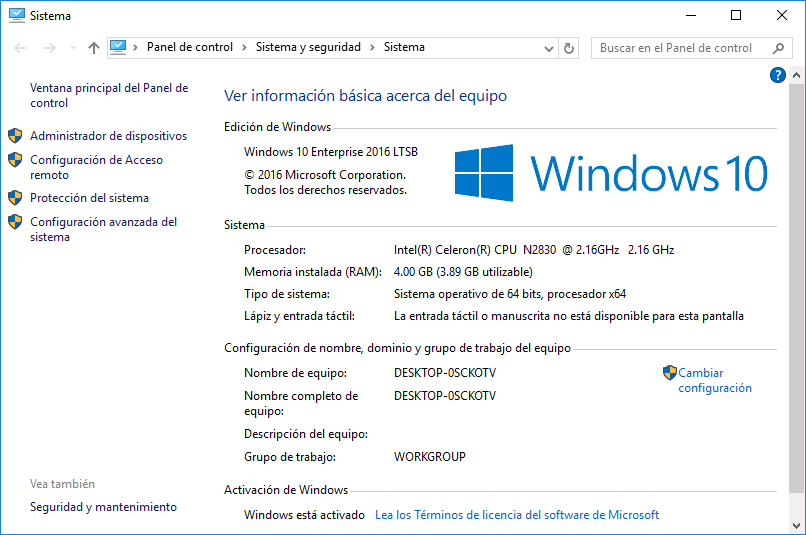Select the 4.00 GB (3.89 GB utilizable) value
Viewport: 806px width, 535px height.
(463, 272)
